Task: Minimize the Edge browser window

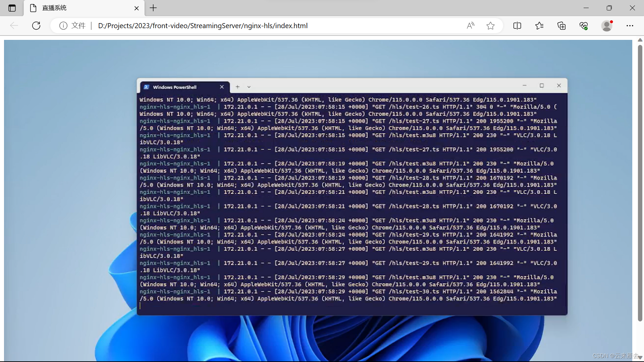Action: pos(586,8)
